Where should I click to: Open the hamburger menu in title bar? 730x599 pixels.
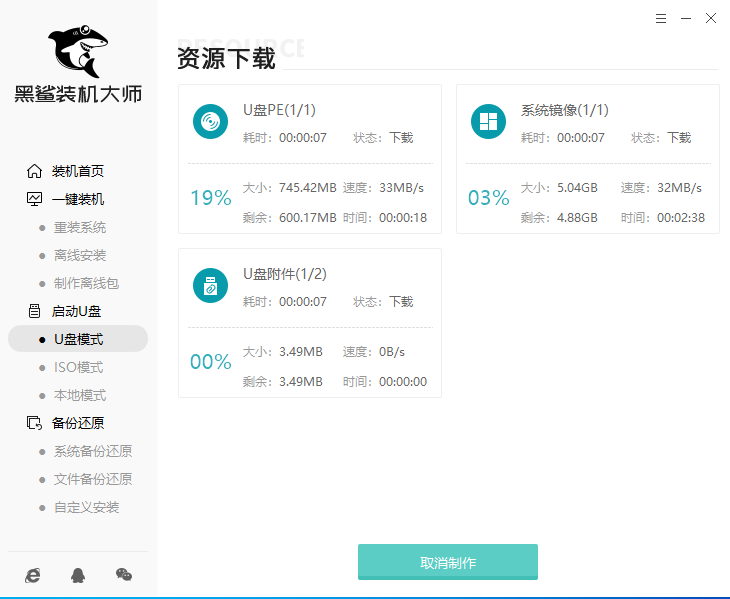[x=661, y=18]
